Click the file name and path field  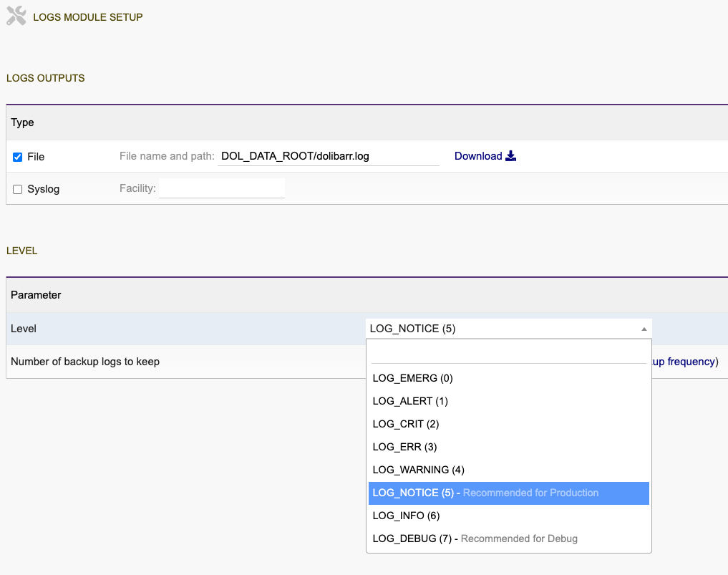pyautogui.click(x=328, y=156)
